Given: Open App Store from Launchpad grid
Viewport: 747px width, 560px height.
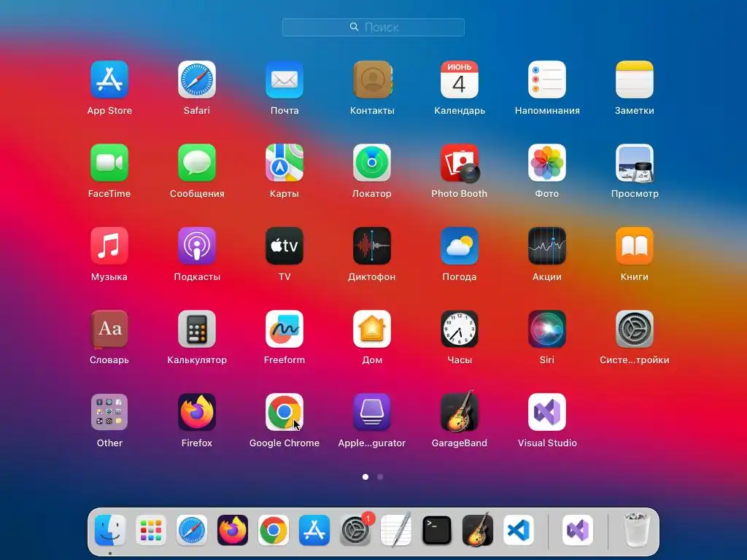Looking at the screenshot, I should coord(109,79).
